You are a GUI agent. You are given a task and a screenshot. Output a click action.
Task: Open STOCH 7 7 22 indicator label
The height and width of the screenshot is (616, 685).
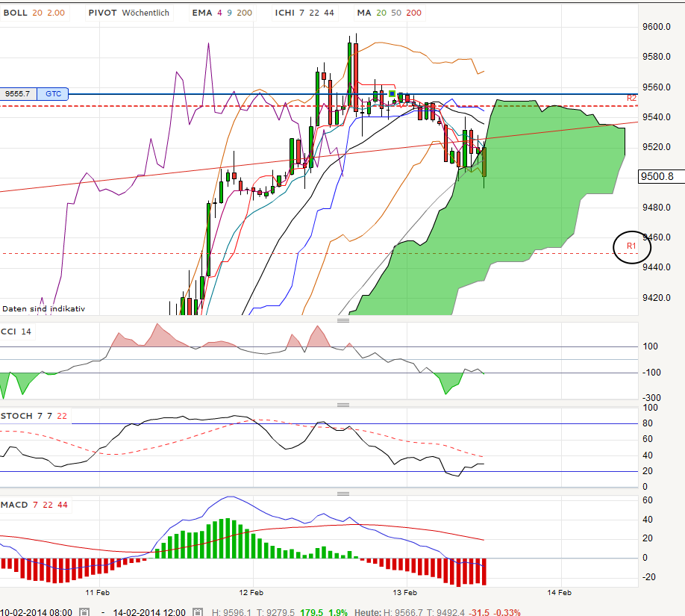click(34, 416)
